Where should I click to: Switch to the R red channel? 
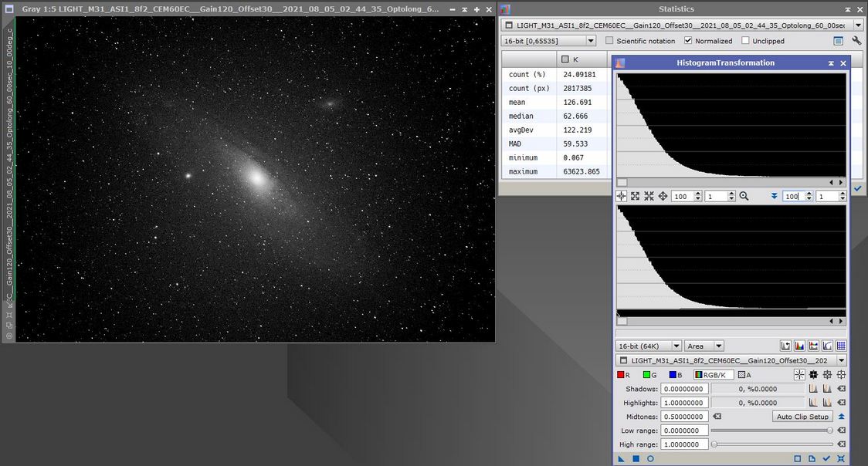pos(624,375)
